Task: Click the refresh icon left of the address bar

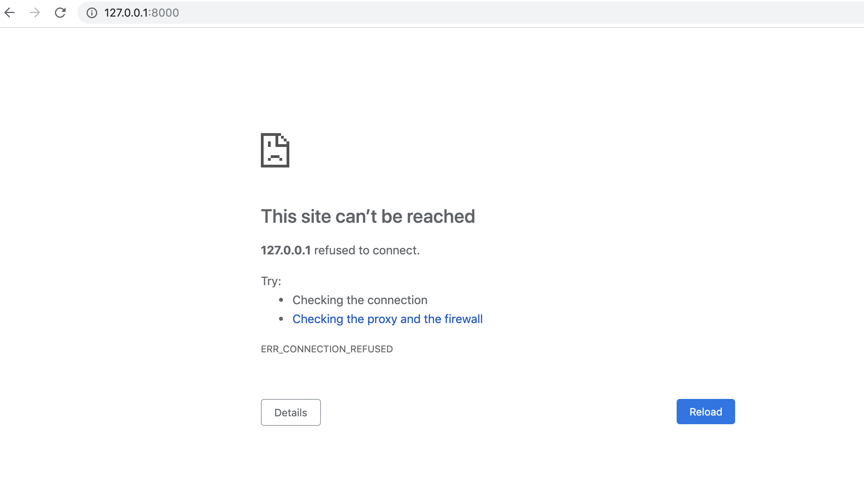Action: tap(60, 13)
